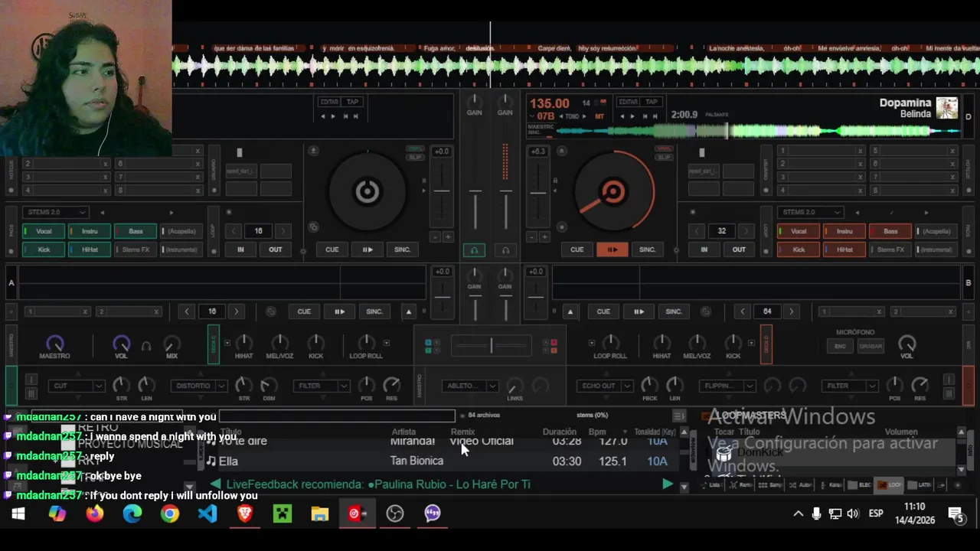980x551 pixels.
Task: Open the right deck STEMS 2.0 pad dropdown
Action: point(809,212)
